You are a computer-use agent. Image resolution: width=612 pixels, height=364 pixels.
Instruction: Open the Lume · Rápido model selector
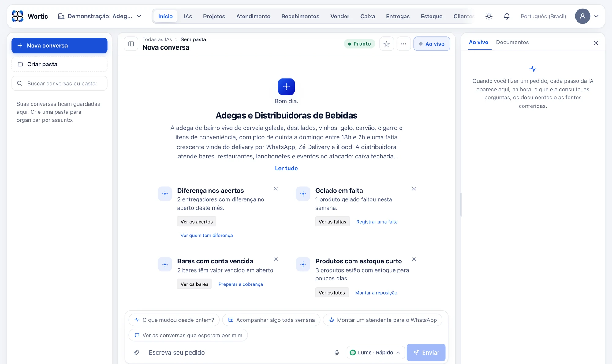pos(375,352)
